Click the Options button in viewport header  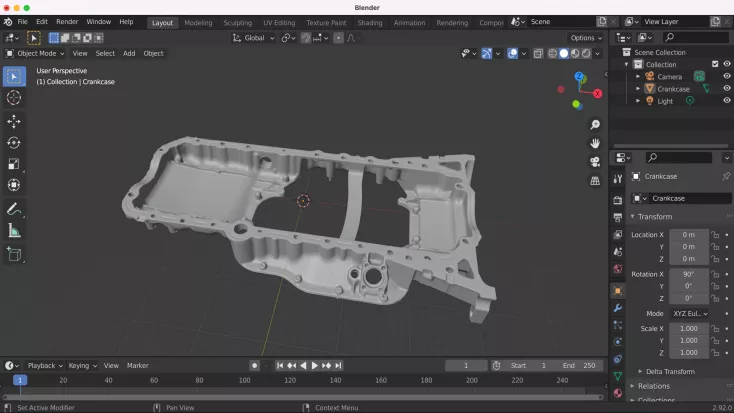pos(586,38)
